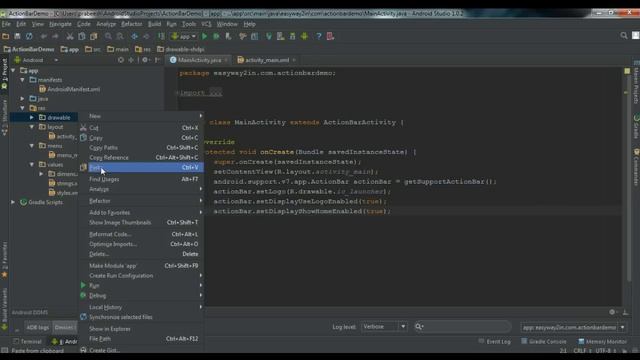Expand the Gradle Scripts node
The height and width of the screenshot is (360, 640).
13,202
